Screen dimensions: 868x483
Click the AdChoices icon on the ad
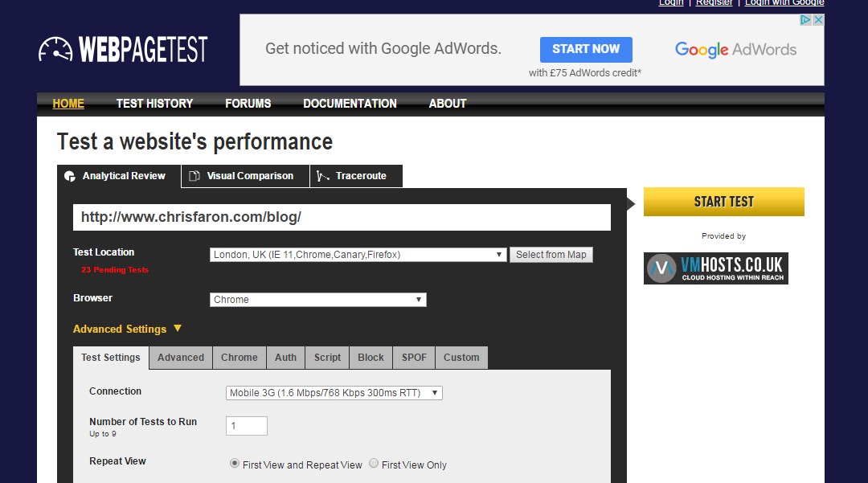805,20
